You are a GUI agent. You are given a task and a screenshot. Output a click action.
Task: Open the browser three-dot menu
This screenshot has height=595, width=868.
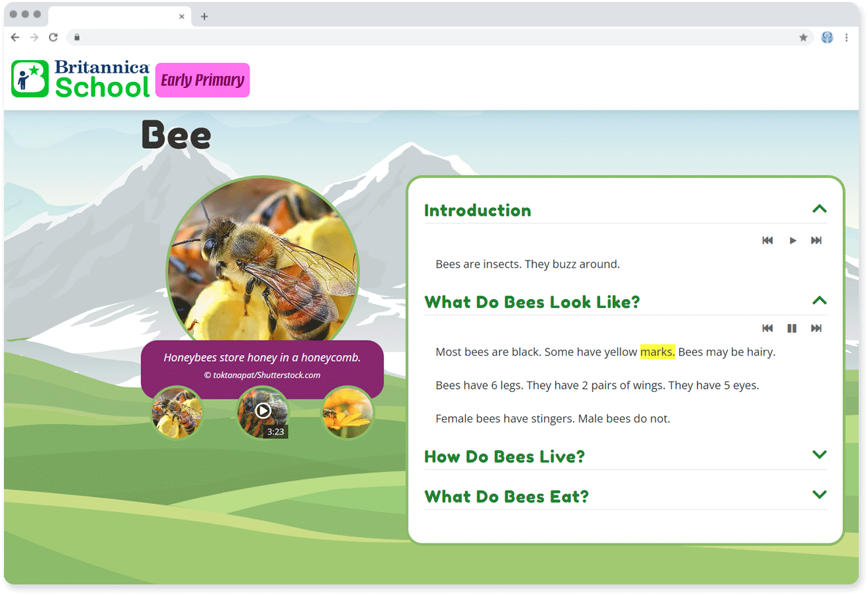click(847, 38)
